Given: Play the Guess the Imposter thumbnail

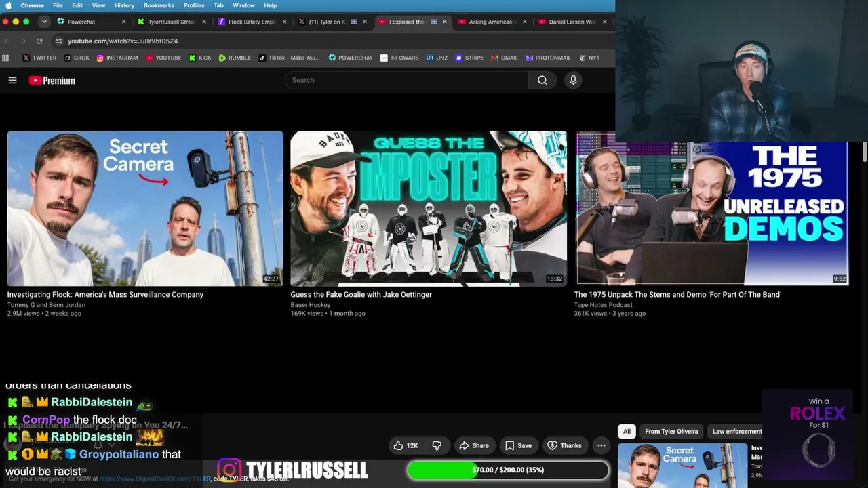Looking at the screenshot, I should [429, 209].
